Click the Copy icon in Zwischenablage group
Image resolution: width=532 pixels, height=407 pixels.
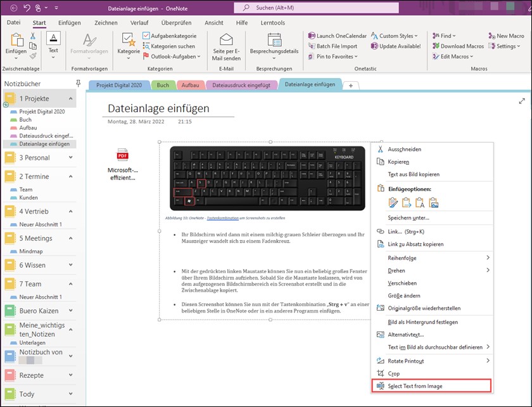coord(33,46)
